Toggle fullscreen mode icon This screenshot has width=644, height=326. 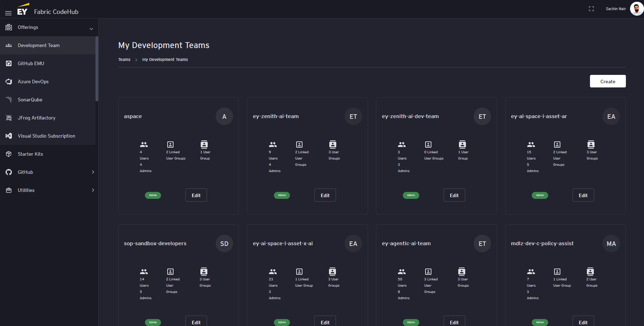click(591, 9)
